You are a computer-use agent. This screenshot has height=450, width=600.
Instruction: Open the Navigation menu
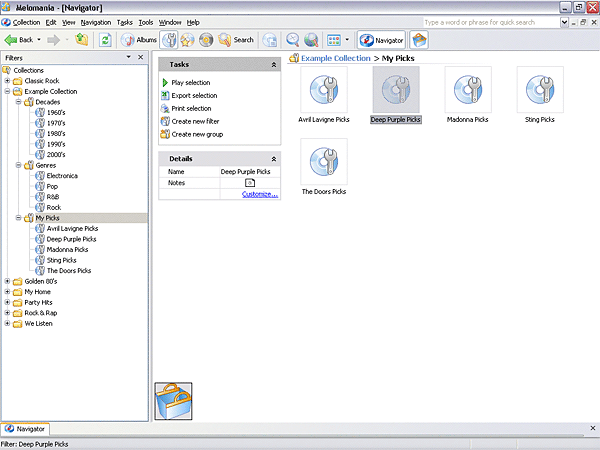[x=96, y=23]
